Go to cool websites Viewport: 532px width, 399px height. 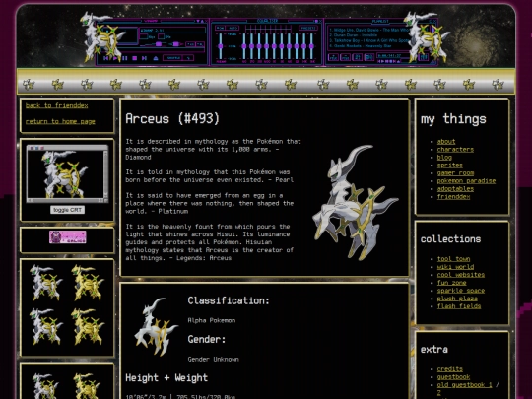coord(461,275)
